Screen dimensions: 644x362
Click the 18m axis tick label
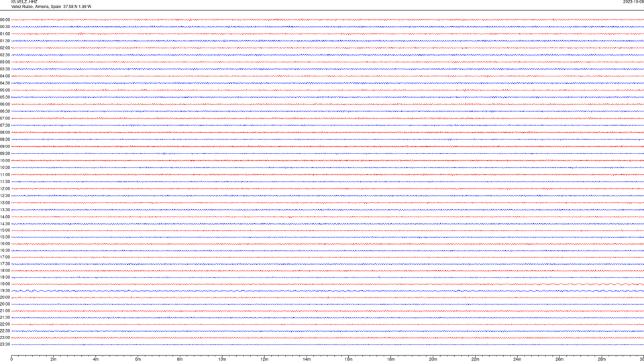point(391,359)
